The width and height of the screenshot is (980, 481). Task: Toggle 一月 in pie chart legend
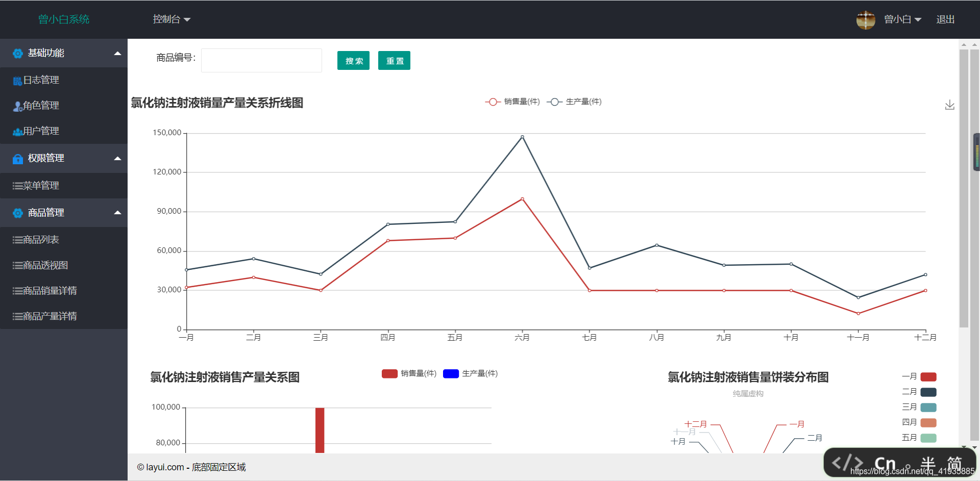919,377
